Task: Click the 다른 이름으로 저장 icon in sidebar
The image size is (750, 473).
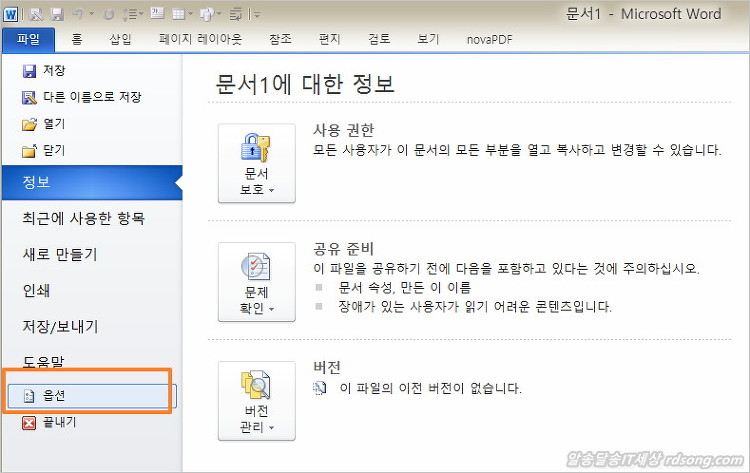Action: (x=29, y=98)
